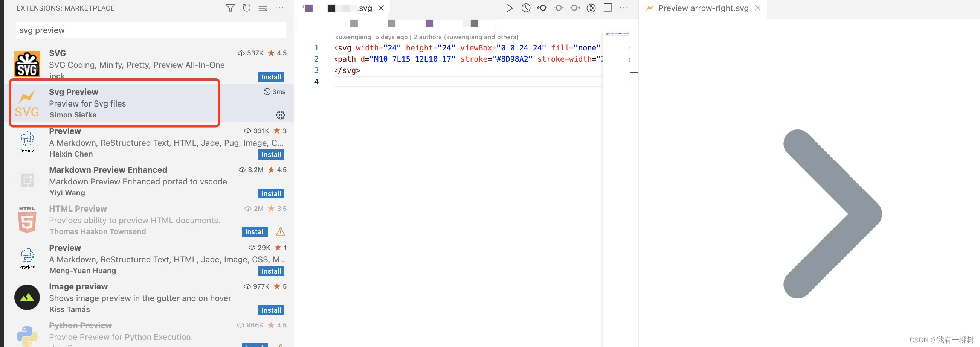Click line number 1 in editor
980x347 pixels.
(316, 48)
